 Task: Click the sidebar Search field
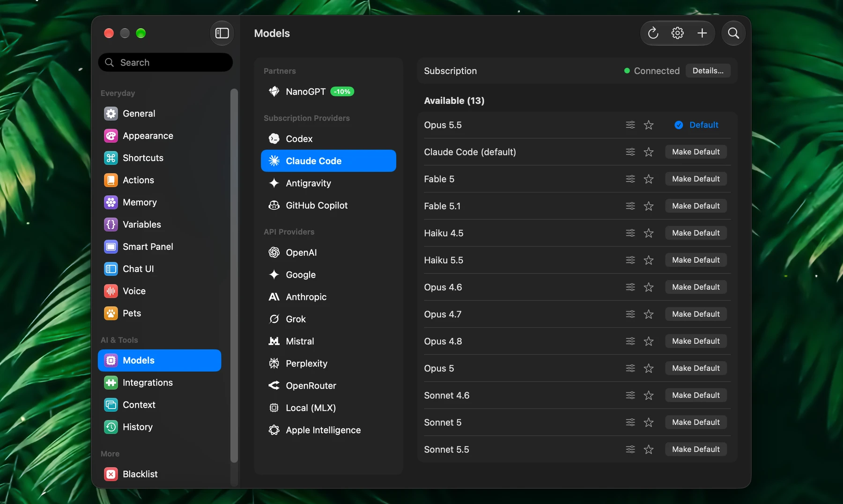[x=165, y=62]
